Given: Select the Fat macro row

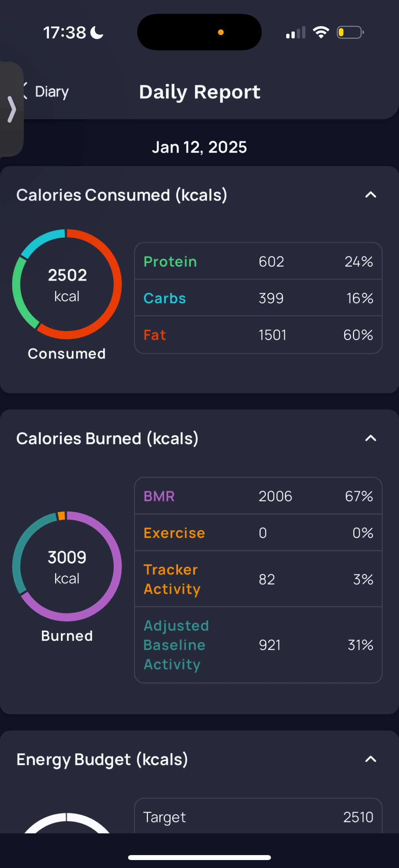Looking at the screenshot, I should click(x=258, y=335).
